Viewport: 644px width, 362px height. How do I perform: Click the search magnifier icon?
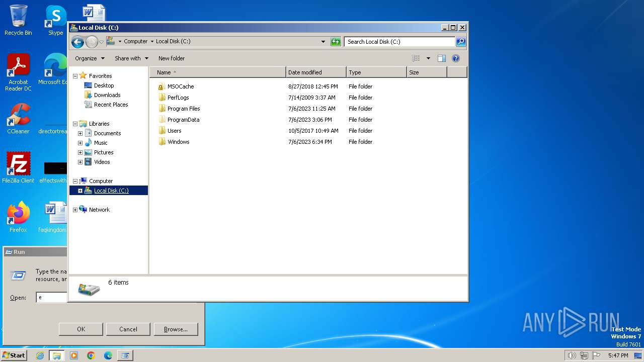click(x=460, y=42)
